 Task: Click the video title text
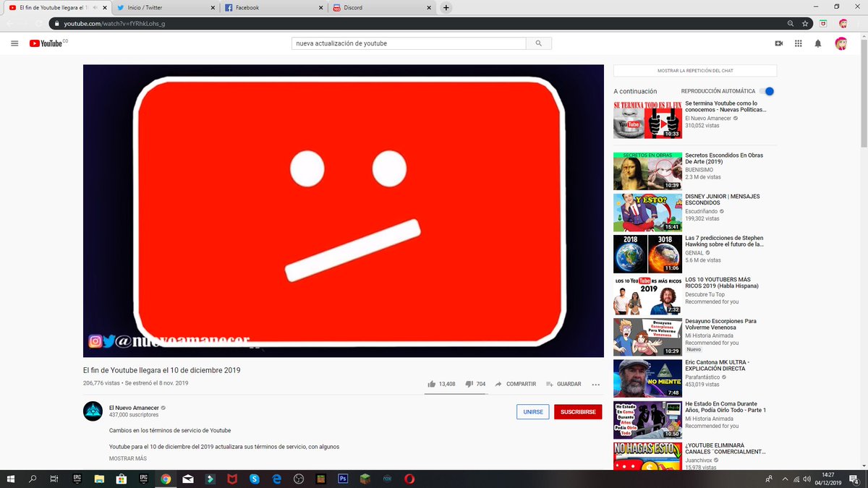pyautogui.click(x=162, y=370)
